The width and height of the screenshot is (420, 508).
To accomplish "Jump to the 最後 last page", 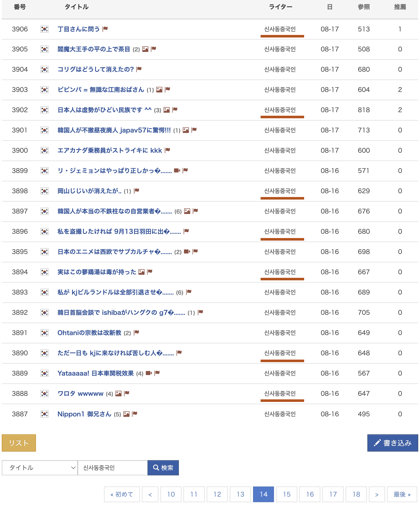I will (x=402, y=494).
